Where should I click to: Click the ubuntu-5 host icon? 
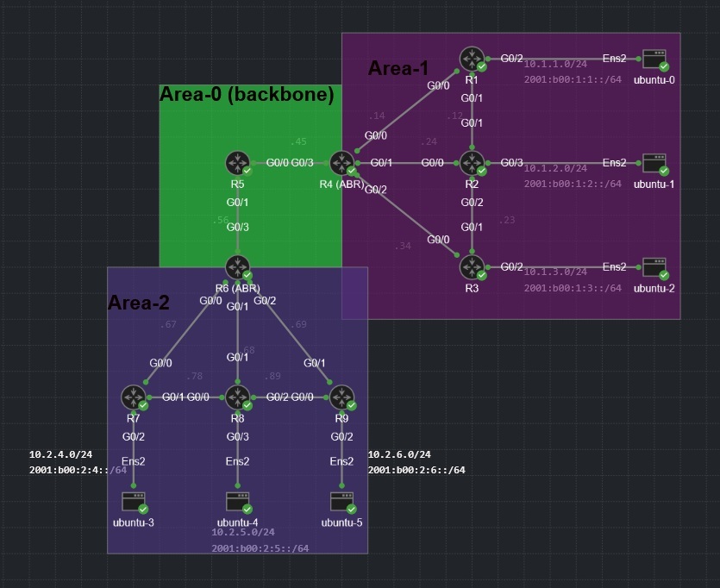(342, 502)
